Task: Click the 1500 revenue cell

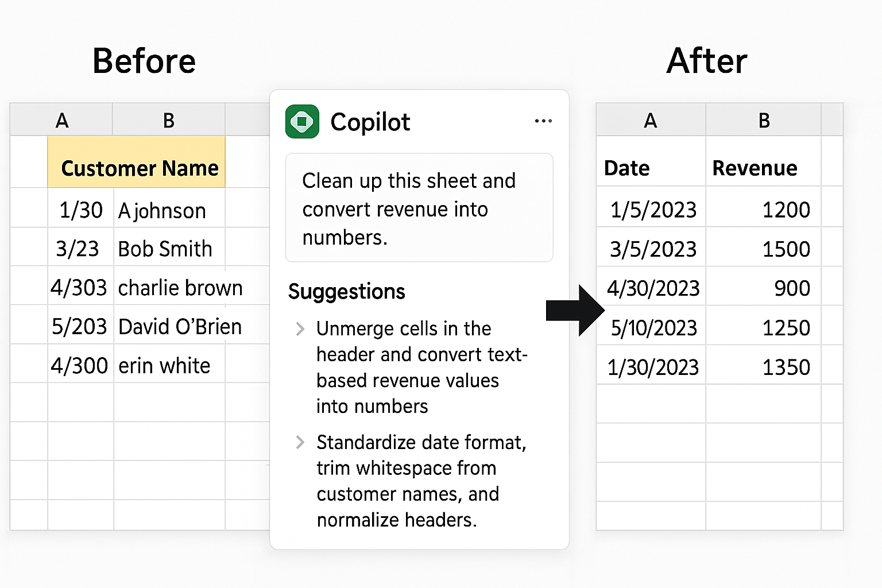Action: (763, 249)
